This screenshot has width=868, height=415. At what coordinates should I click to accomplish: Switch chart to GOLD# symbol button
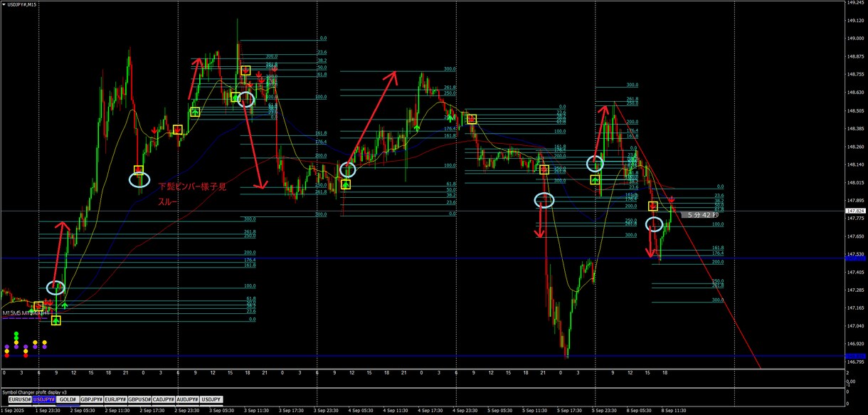(68, 400)
